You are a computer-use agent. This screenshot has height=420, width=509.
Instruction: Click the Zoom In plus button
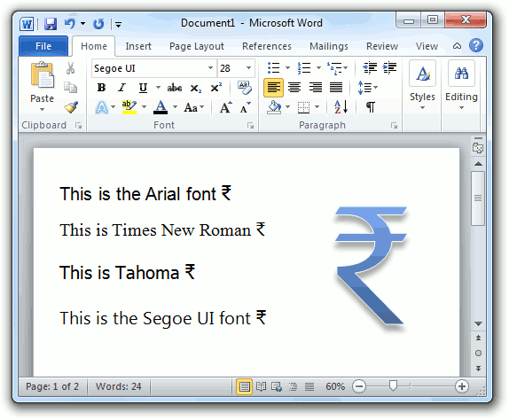462,386
